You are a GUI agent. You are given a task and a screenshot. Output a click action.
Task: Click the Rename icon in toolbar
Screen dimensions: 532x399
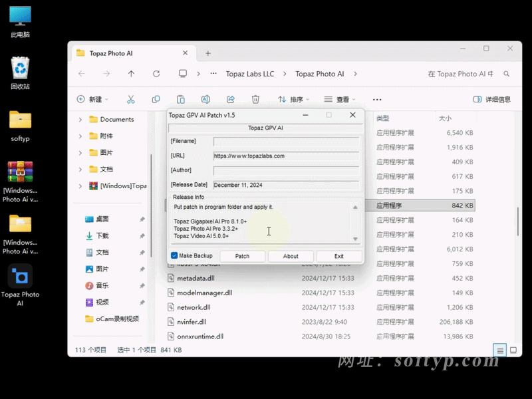[x=205, y=99]
